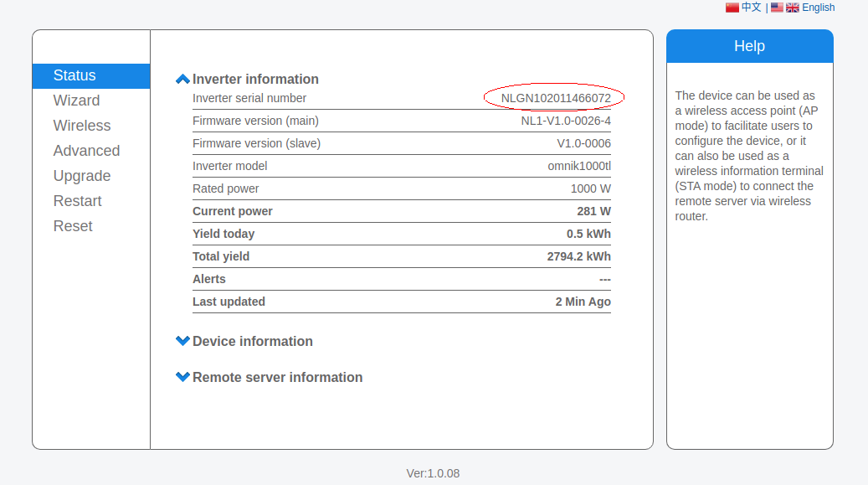
Task: Go to the Wireless settings page
Action: click(82, 126)
